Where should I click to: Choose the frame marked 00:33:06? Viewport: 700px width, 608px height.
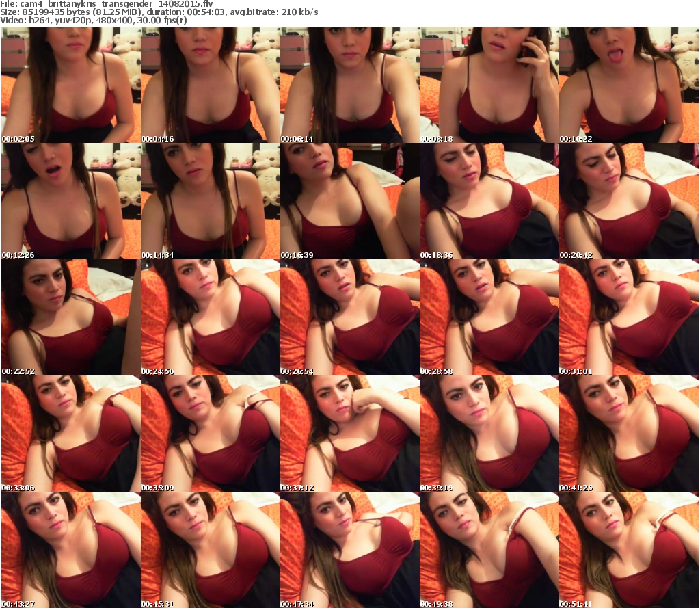pyautogui.click(x=71, y=434)
